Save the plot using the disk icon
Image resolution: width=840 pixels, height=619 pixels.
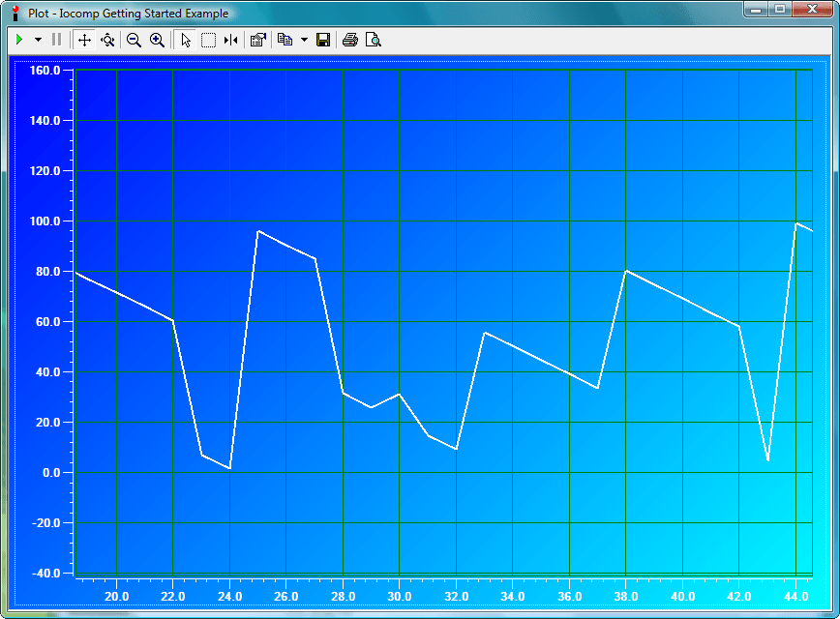tap(321, 40)
